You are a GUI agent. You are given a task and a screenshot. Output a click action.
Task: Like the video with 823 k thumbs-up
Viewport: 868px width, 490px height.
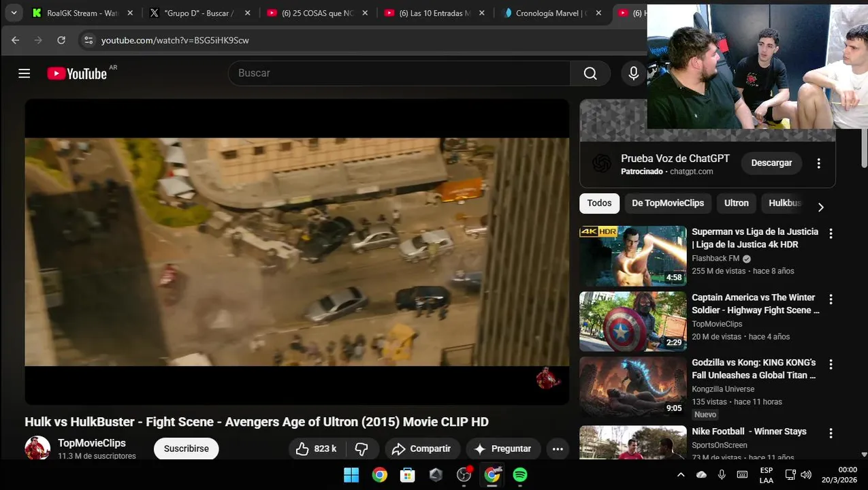pos(317,448)
